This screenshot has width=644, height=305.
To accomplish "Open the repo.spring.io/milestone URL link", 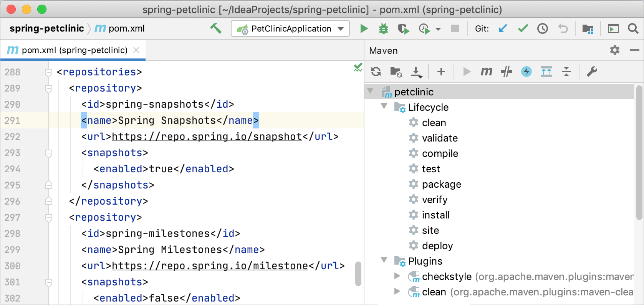I will pyautogui.click(x=210, y=266).
